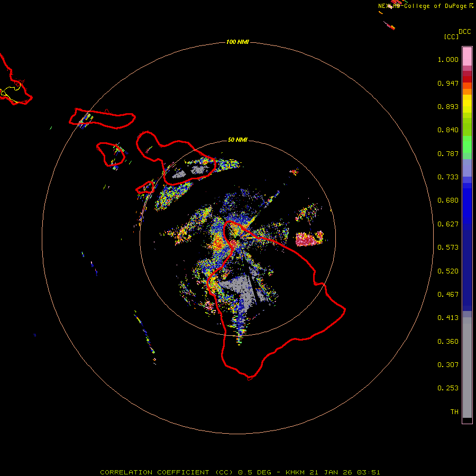Click the 0.680 scale value
476x476 pixels.
point(448,200)
